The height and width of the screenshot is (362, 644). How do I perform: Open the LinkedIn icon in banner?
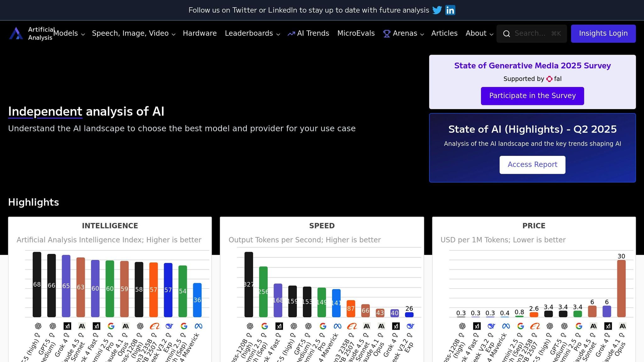click(450, 10)
